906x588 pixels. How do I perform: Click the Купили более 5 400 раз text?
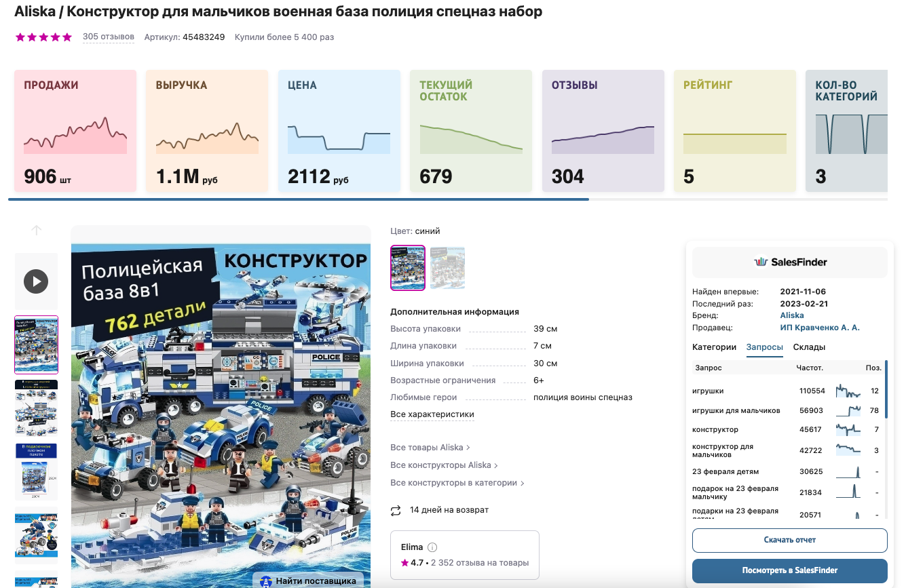(284, 37)
